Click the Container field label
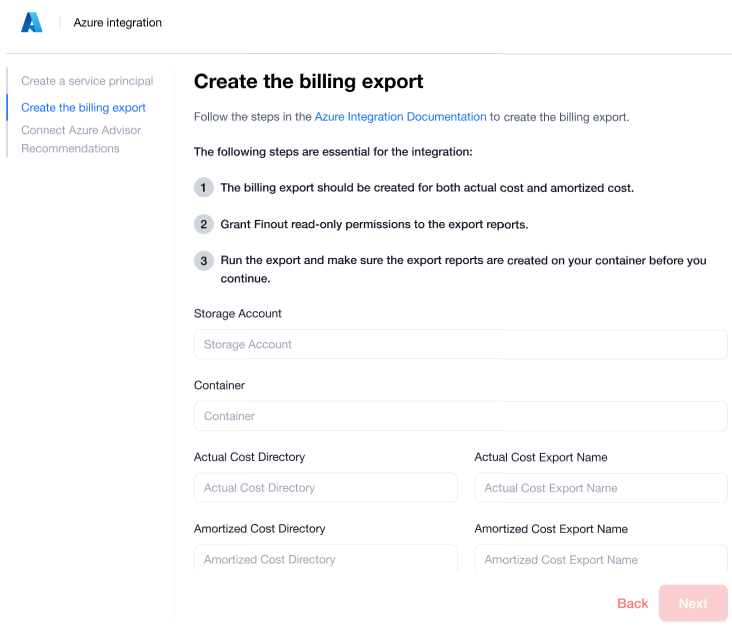 pos(219,386)
